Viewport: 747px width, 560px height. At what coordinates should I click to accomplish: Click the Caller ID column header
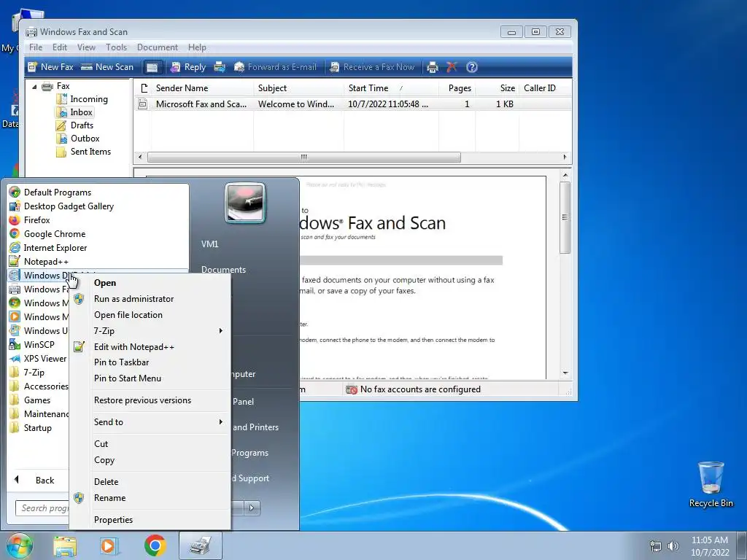(x=544, y=88)
